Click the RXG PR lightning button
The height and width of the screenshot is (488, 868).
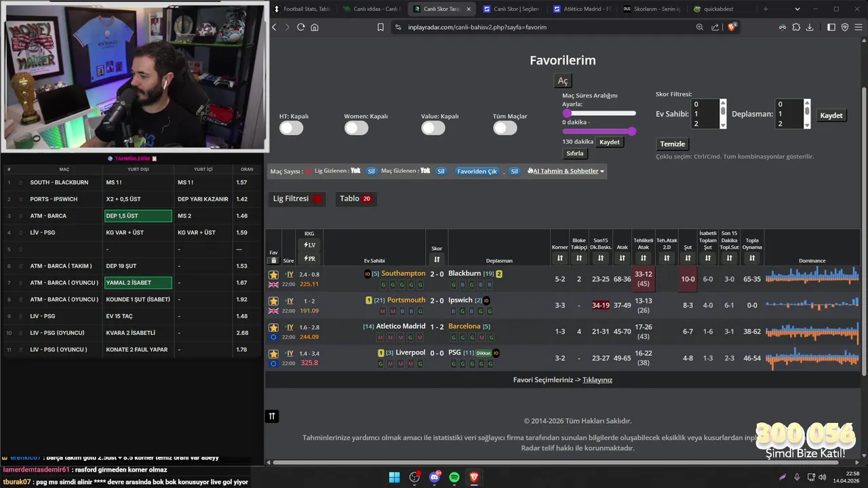pos(309,258)
